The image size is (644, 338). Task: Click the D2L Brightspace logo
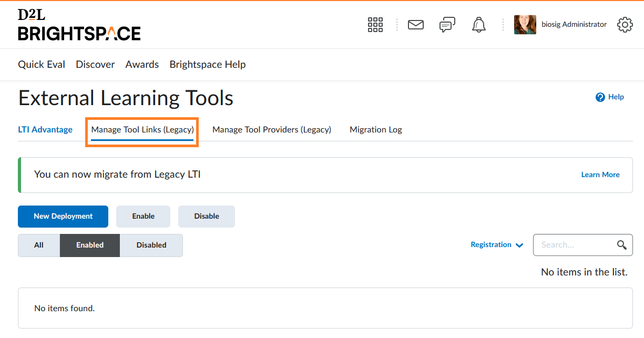point(79,25)
